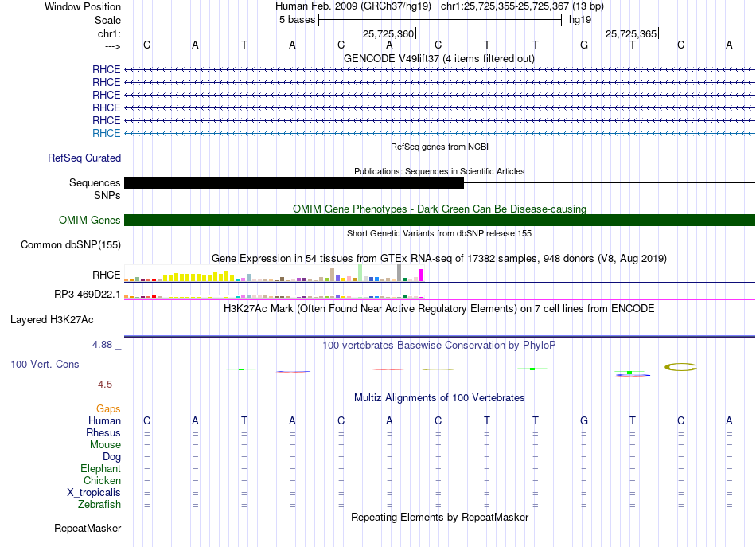Click the orange Gaps label
Image resolution: width=756 pixels, height=547 pixels.
click(108, 408)
